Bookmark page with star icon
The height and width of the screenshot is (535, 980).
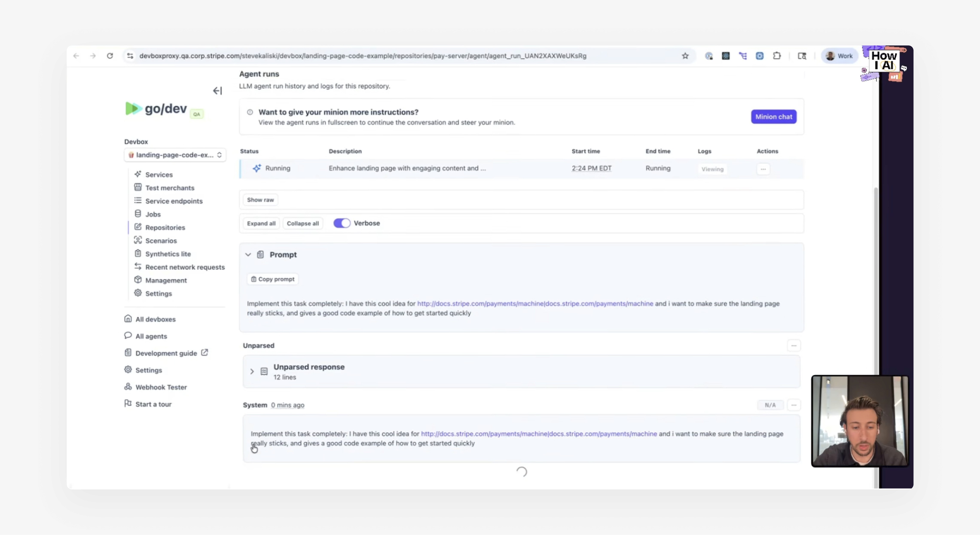(x=685, y=56)
